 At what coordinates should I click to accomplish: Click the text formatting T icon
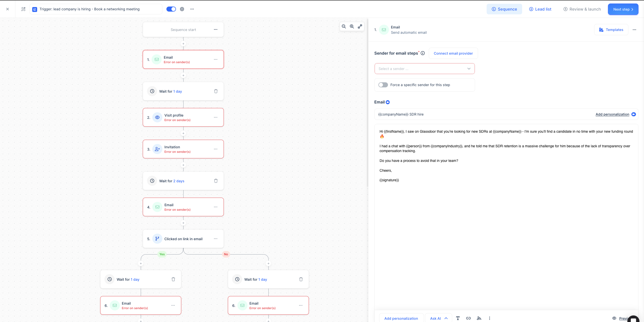tap(458, 318)
